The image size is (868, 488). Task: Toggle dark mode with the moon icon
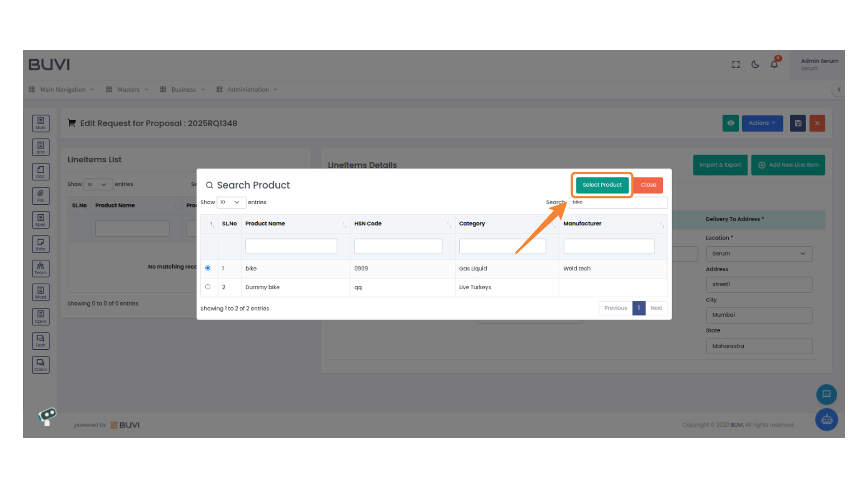pos(755,64)
